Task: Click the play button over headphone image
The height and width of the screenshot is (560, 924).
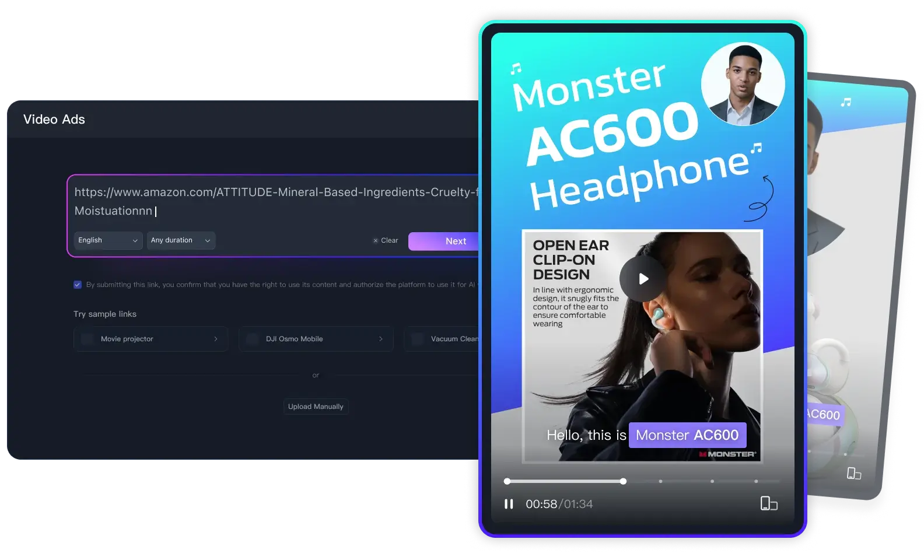Action: click(x=643, y=279)
